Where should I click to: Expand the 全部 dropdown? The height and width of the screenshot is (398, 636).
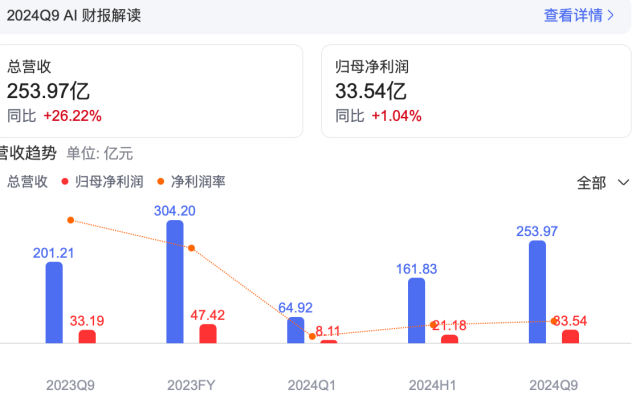602,183
